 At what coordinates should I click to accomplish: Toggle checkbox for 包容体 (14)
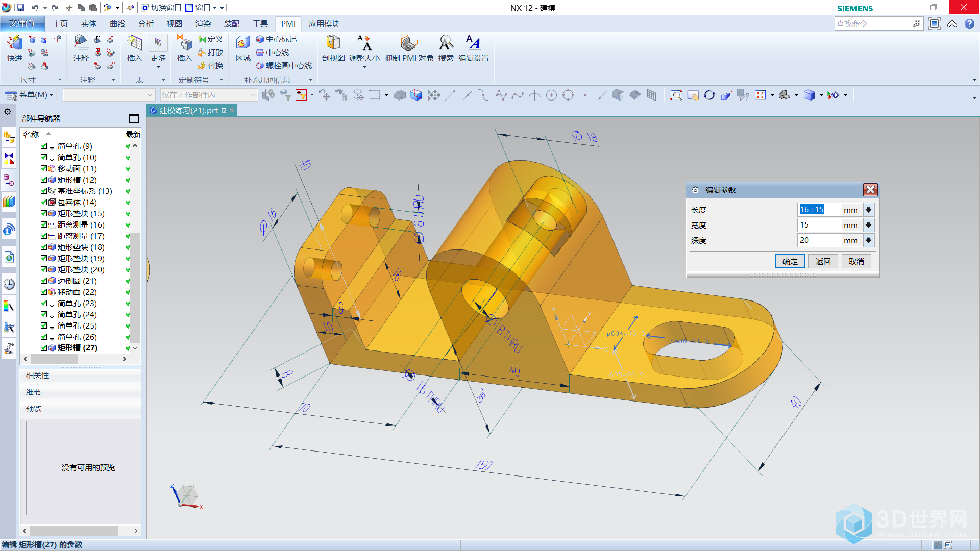pyautogui.click(x=44, y=202)
